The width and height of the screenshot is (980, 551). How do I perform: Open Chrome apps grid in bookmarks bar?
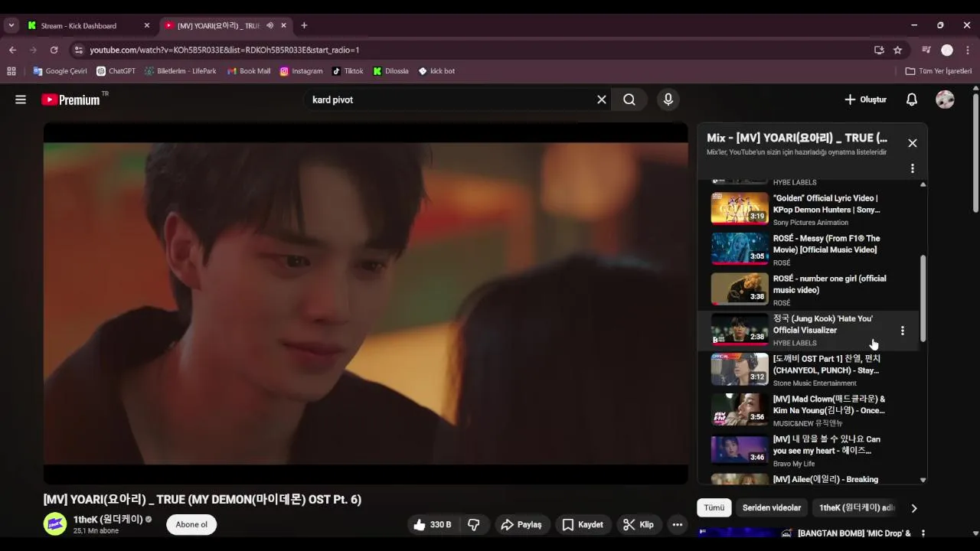point(11,71)
